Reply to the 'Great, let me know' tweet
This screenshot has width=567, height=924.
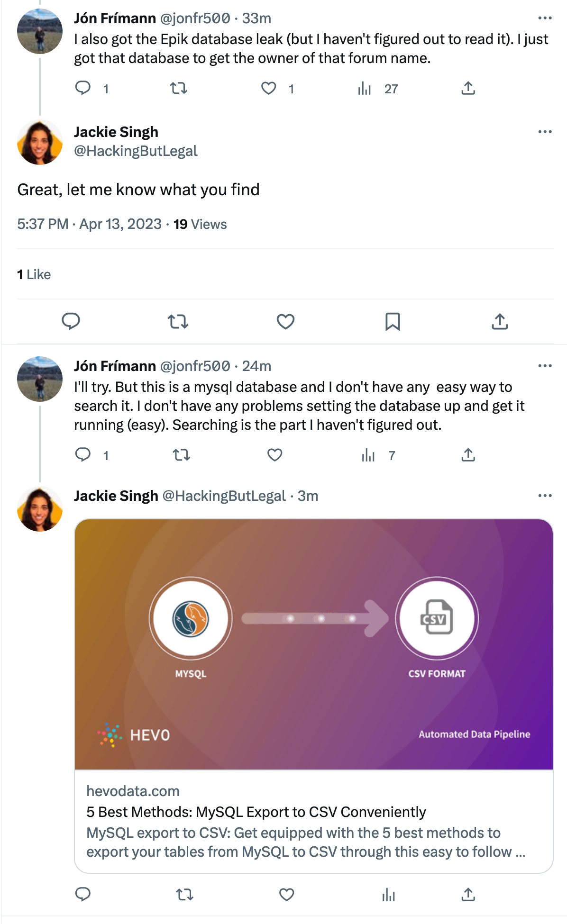click(71, 322)
